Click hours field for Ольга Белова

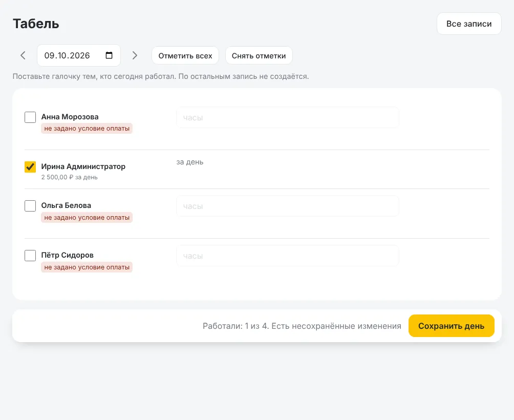tap(288, 206)
